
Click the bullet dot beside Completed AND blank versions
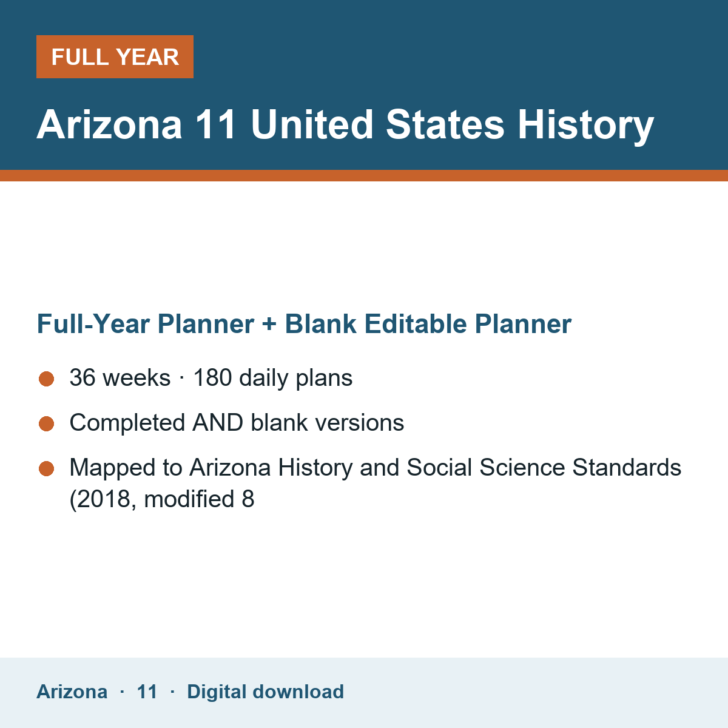(x=47, y=424)
